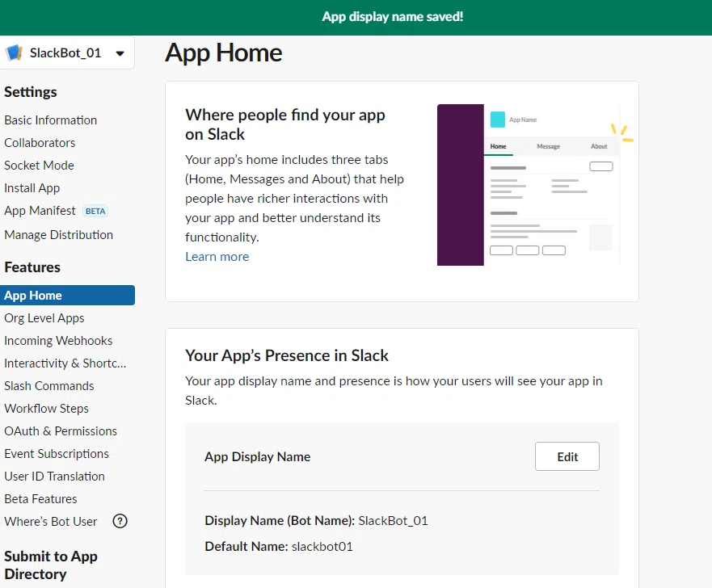Viewport: 712px width, 588px height.
Task: Click the SlackBot_01 app icon
Action: [x=14, y=52]
